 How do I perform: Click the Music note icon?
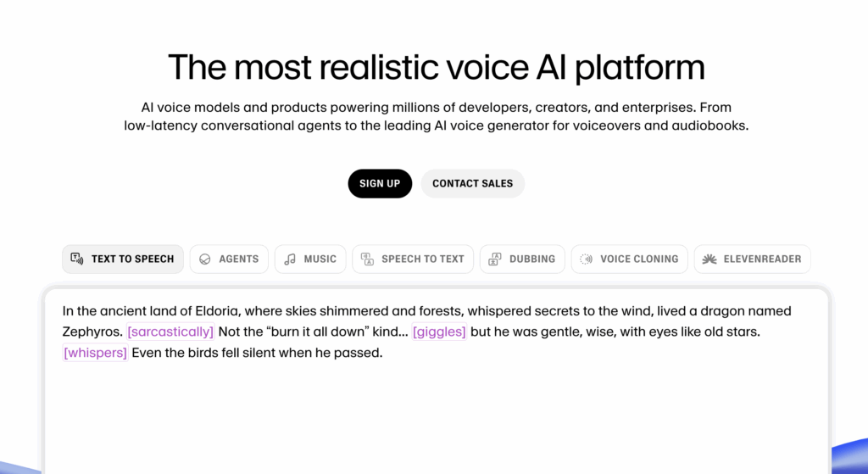290,259
